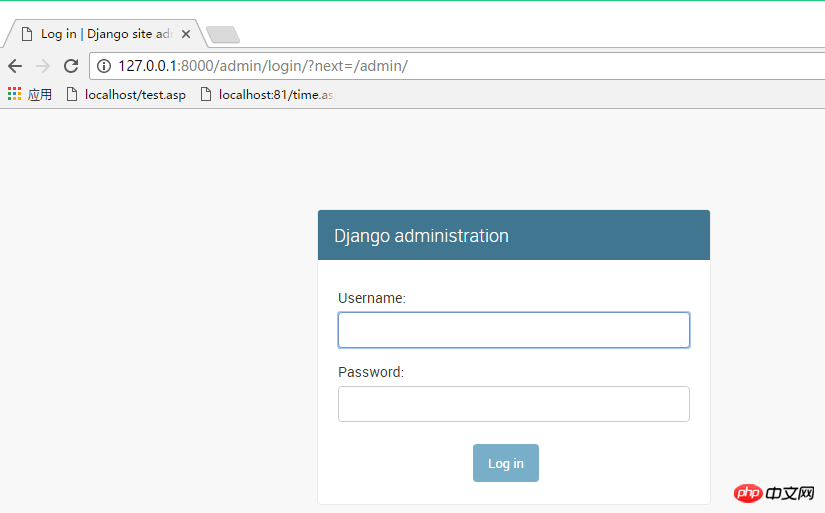This screenshot has width=825, height=513.
Task: Click the Password: label
Action: click(371, 372)
